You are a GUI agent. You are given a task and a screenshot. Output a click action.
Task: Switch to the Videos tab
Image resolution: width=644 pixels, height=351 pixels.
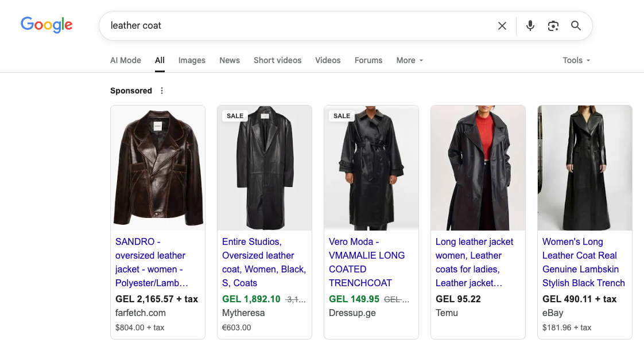tap(328, 60)
